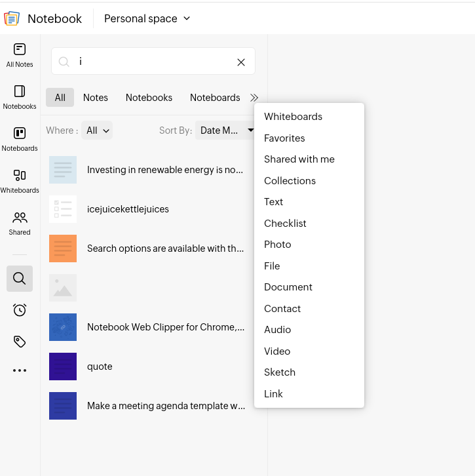Open the Where filter dropdown

[x=97, y=130]
